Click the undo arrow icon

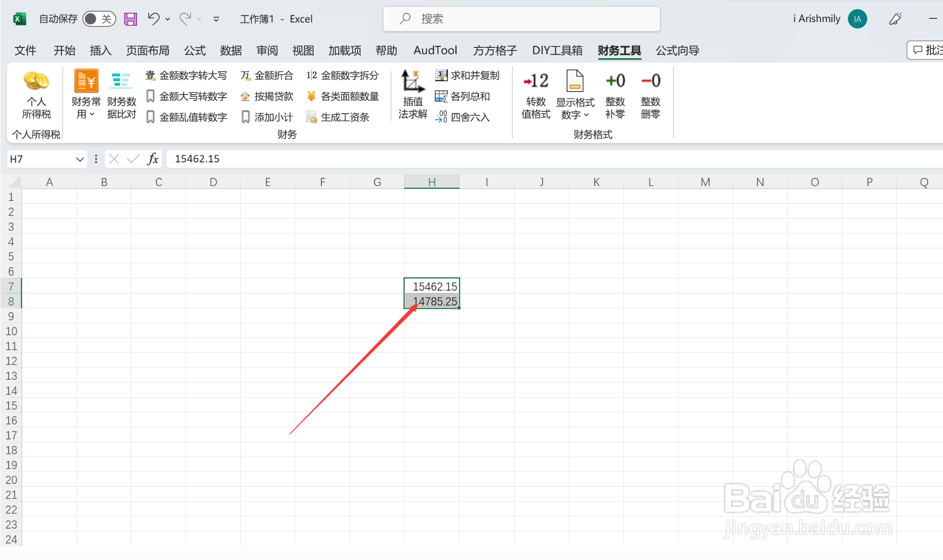pos(153,19)
